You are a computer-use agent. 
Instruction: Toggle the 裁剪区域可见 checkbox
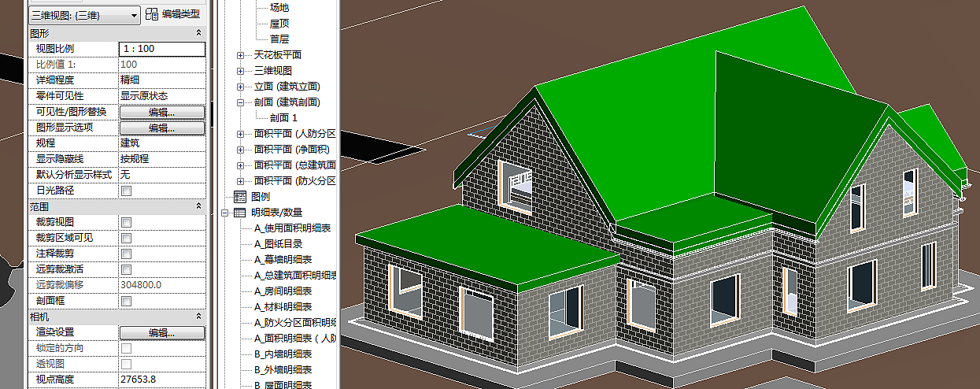pyautogui.click(x=126, y=238)
